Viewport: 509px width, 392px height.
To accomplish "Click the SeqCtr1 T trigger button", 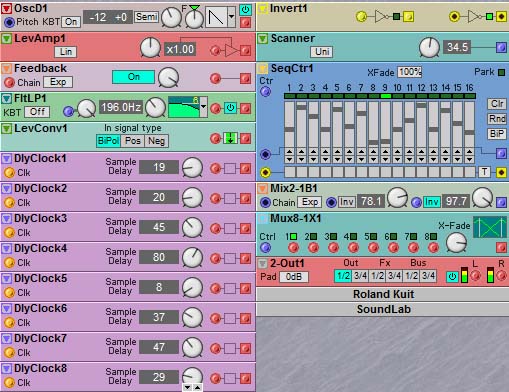I will click(x=484, y=172).
